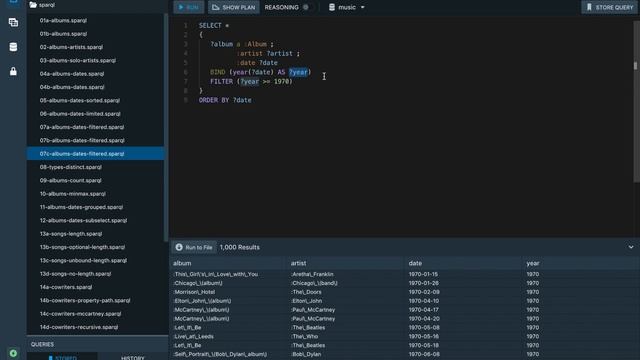Run the query
Screen dimensions: 640x360
tap(189, 7)
